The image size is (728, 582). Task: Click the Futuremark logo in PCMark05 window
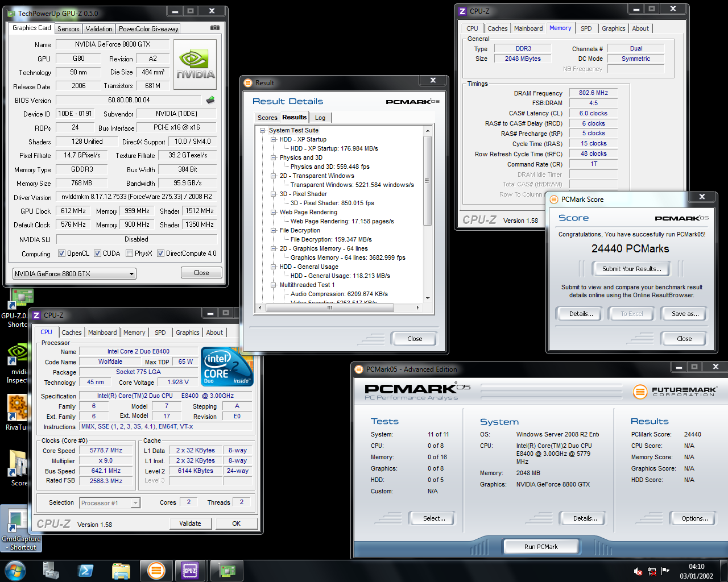(x=675, y=391)
